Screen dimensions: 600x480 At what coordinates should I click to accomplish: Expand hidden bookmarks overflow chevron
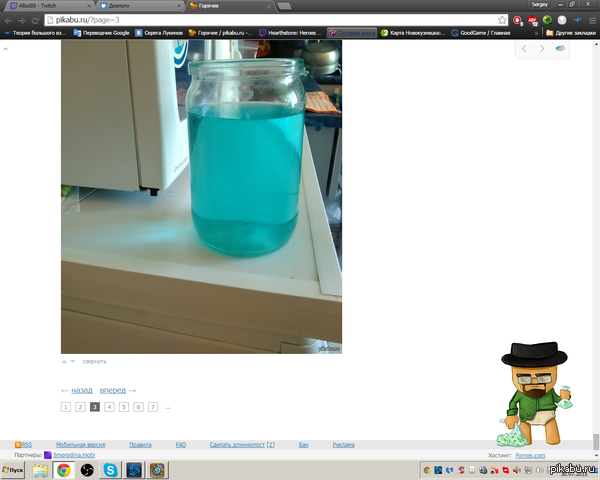click(x=535, y=32)
